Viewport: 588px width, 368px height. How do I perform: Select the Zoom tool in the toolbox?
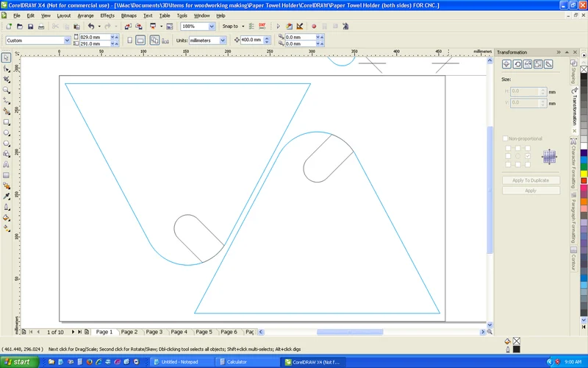pyautogui.click(x=7, y=90)
